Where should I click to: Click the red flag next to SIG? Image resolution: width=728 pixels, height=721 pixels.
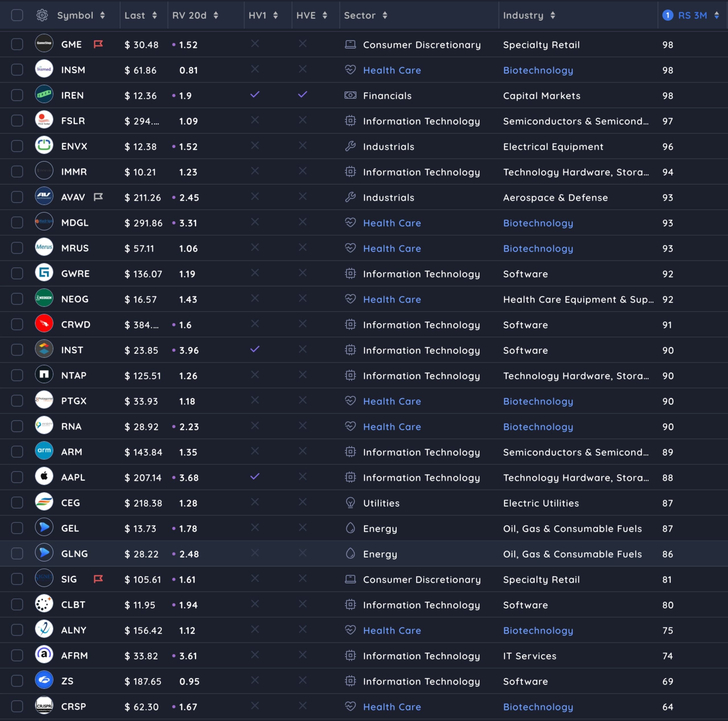pyautogui.click(x=98, y=579)
